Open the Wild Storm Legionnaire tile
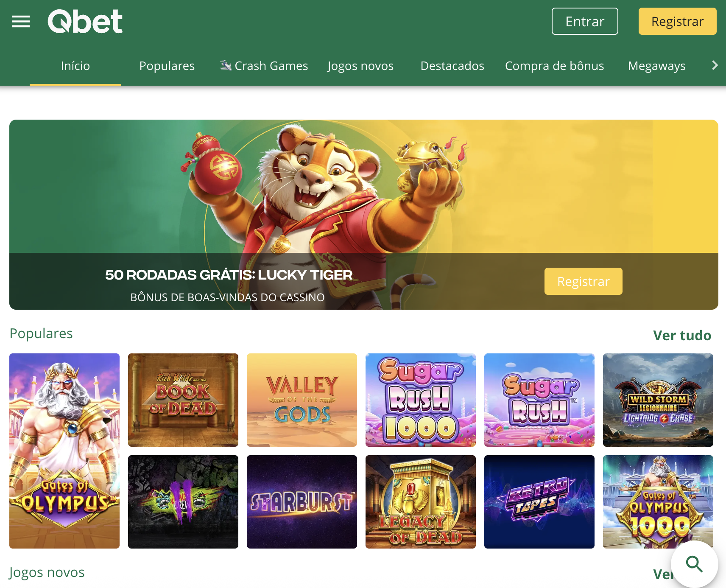726x588 pixels. coord(658,400)
